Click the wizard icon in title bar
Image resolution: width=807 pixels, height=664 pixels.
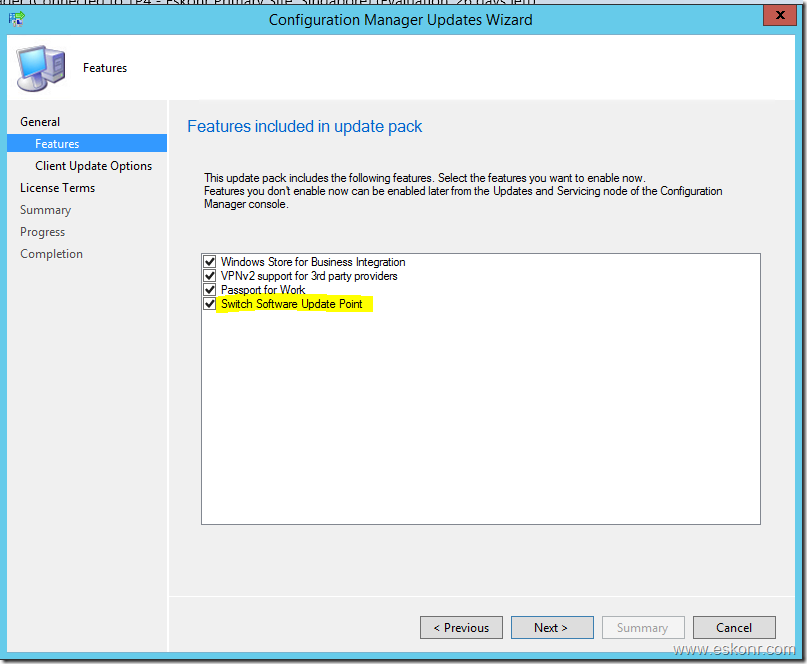[x=16, y=19]
